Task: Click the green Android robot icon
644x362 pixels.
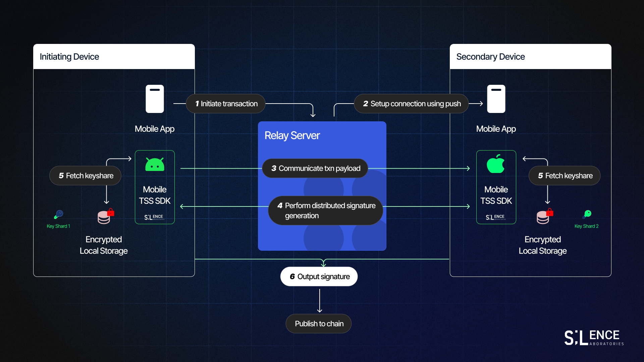Action: pyautogui.click(x=155, y=165)
